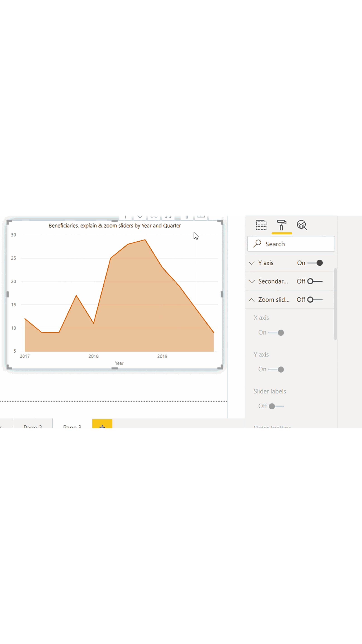The height and width of the screenshot is (644, 362).
Task: Add new page with yellow plus button
Action: tap(102, 425)
